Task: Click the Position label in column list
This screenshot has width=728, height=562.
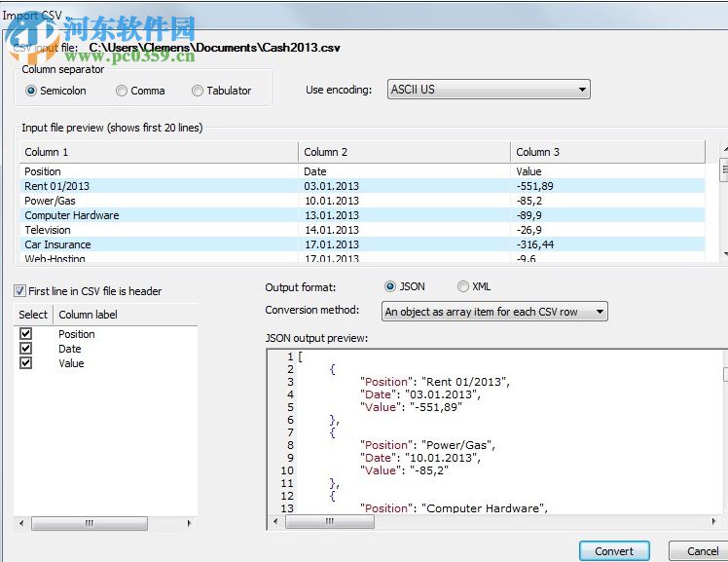Action: coord(77,334)
